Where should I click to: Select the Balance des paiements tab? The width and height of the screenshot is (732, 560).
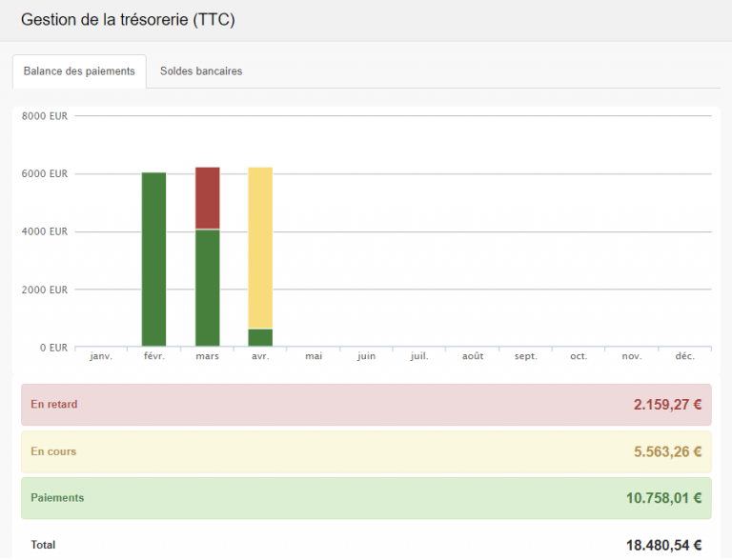click(79, 71)
